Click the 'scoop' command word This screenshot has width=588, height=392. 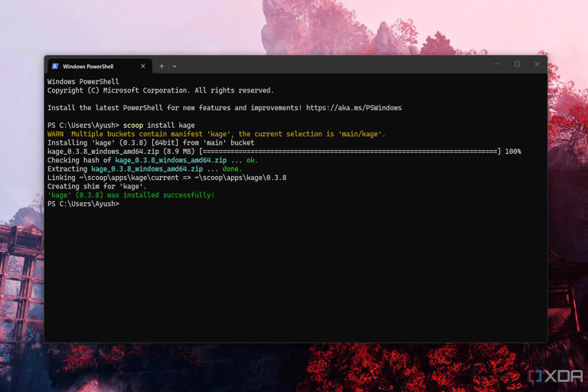pos(133,126)
